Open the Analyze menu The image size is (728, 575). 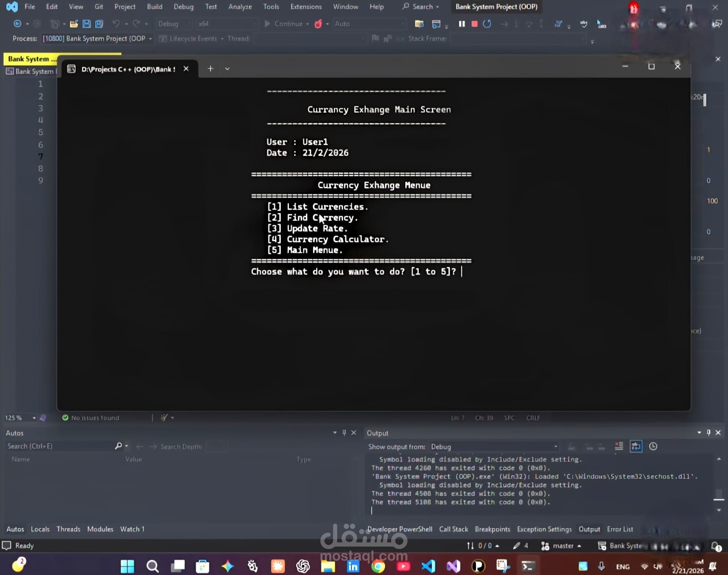[240, 6]
